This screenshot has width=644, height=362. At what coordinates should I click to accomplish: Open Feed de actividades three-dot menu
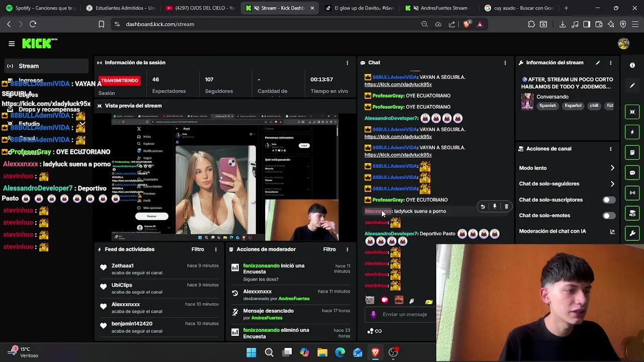216,249
